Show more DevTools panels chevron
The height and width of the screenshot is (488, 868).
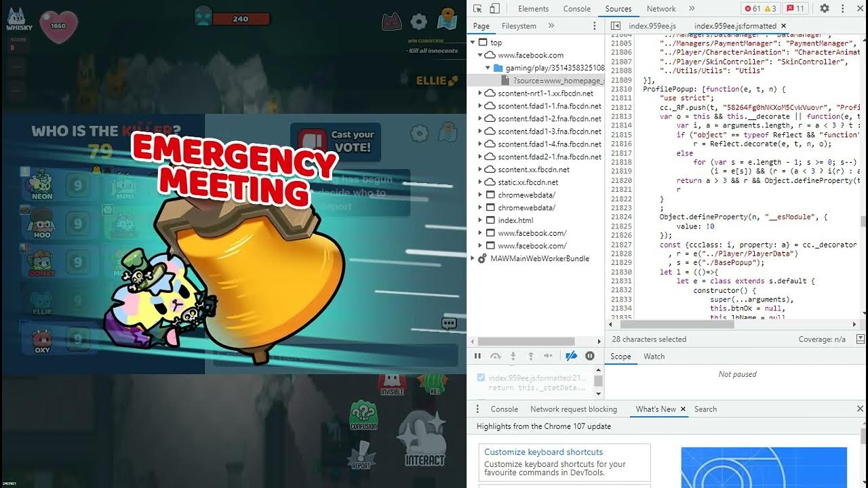692,9
